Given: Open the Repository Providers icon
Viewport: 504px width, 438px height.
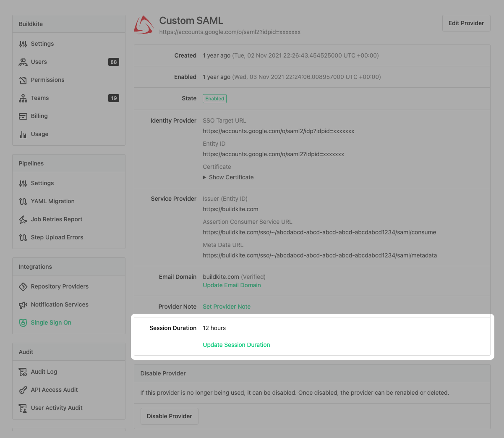Looking at the screenshot, I should tap(23, 286).
